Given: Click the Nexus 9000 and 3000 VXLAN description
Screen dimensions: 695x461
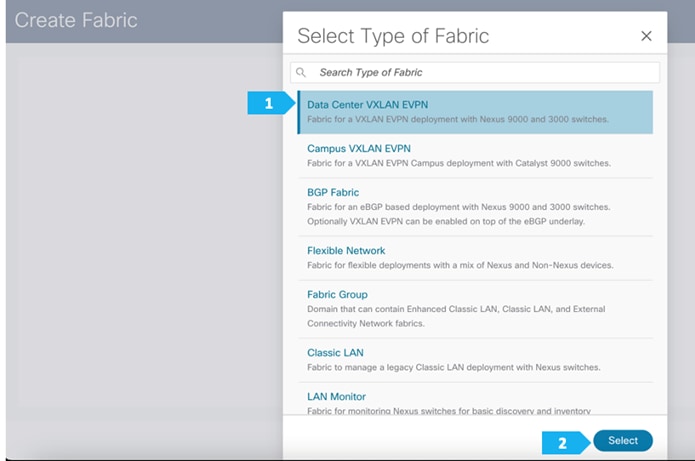Looking at the screenshot, I should (x=458, y=119).
